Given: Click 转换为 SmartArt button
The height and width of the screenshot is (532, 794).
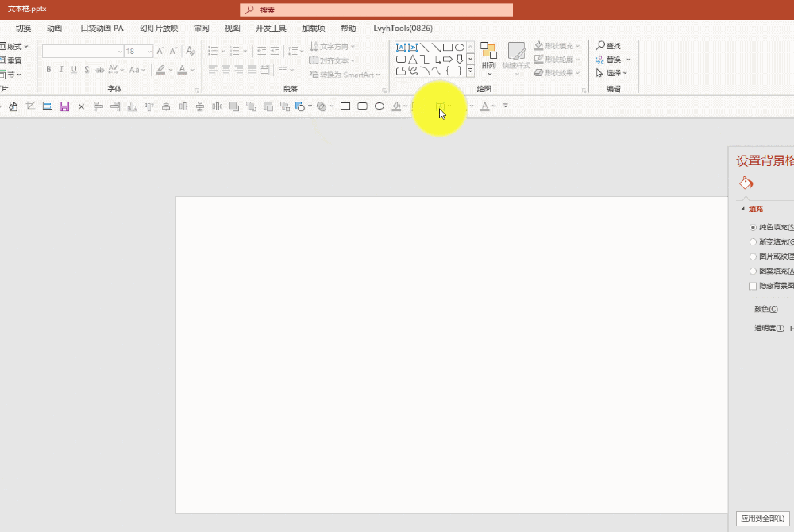Looking at the screenshot, I should [345, 75].
